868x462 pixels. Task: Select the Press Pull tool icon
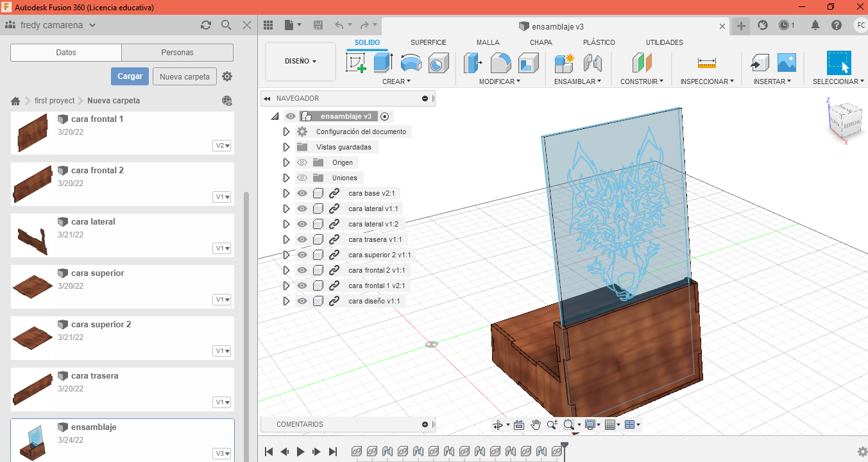click(473, 63)
